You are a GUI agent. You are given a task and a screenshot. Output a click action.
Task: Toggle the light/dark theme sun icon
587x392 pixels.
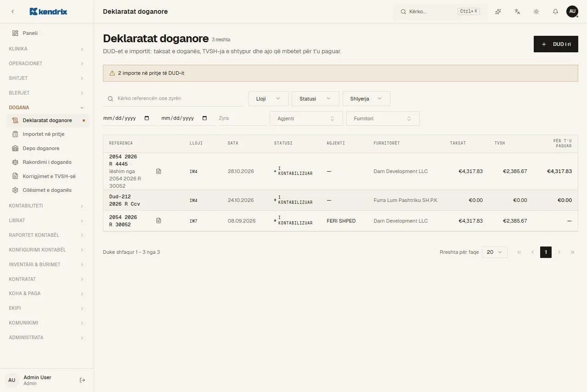click(536, 11)
